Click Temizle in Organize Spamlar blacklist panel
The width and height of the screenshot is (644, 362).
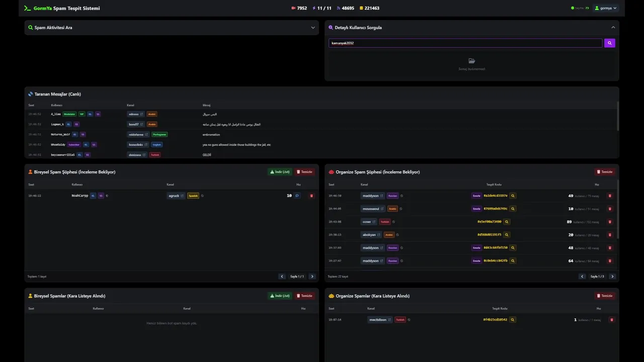tap(605, 296)
